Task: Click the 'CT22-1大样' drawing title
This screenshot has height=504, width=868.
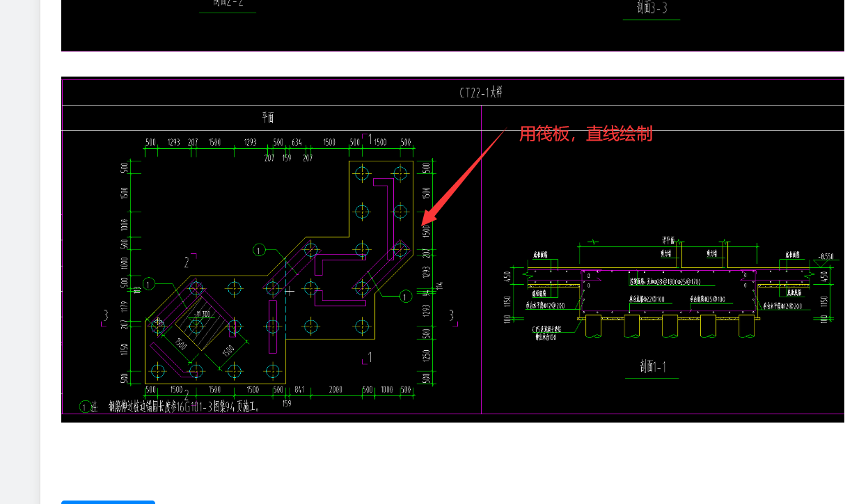Action: point(480,93)
